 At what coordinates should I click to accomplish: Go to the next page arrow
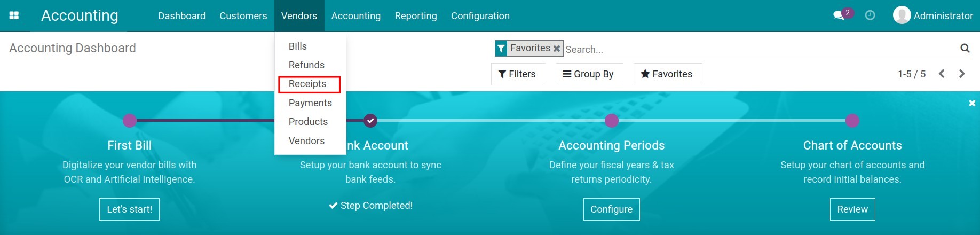(962, 74)
